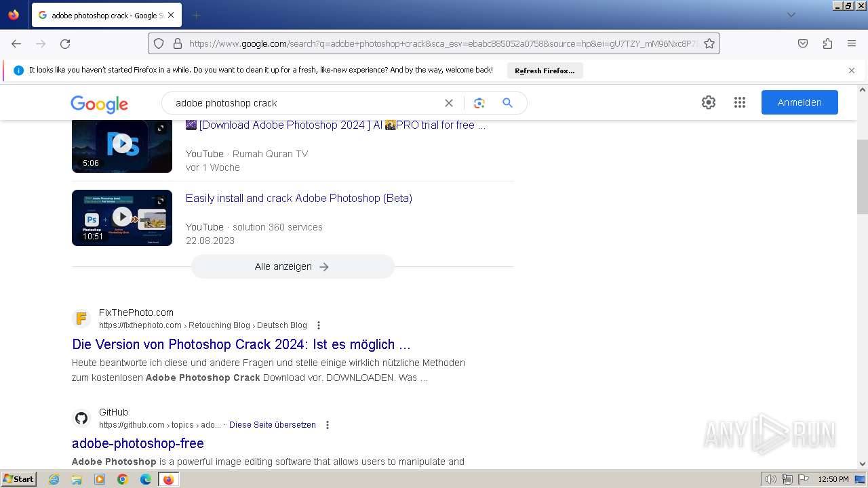The width and height of the screenshot is (868, 488).
Task: Open Google quick settings gear
Action: tap(709, 102)
